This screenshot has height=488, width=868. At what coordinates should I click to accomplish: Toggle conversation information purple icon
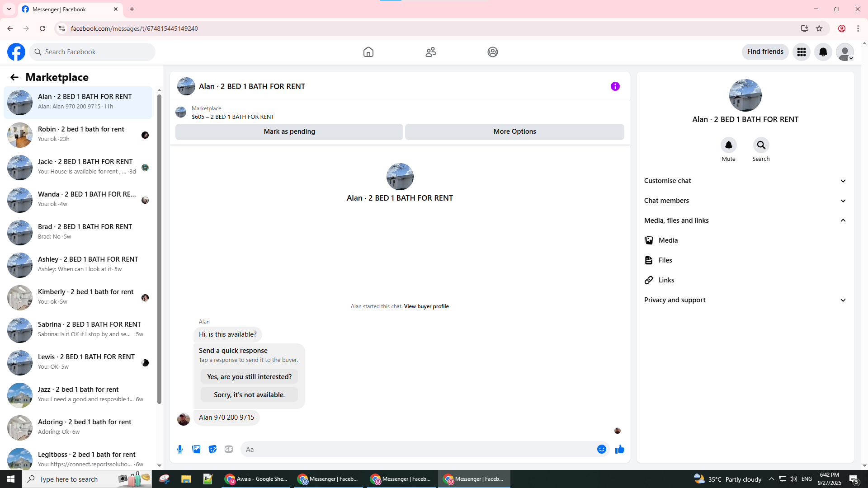point(615,86)
